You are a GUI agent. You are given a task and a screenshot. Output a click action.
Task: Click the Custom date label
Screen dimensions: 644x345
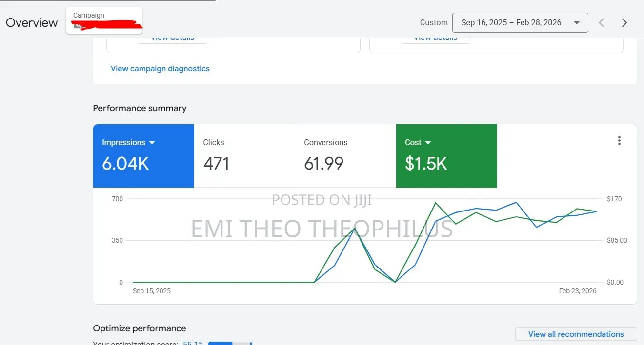[434, 22]
